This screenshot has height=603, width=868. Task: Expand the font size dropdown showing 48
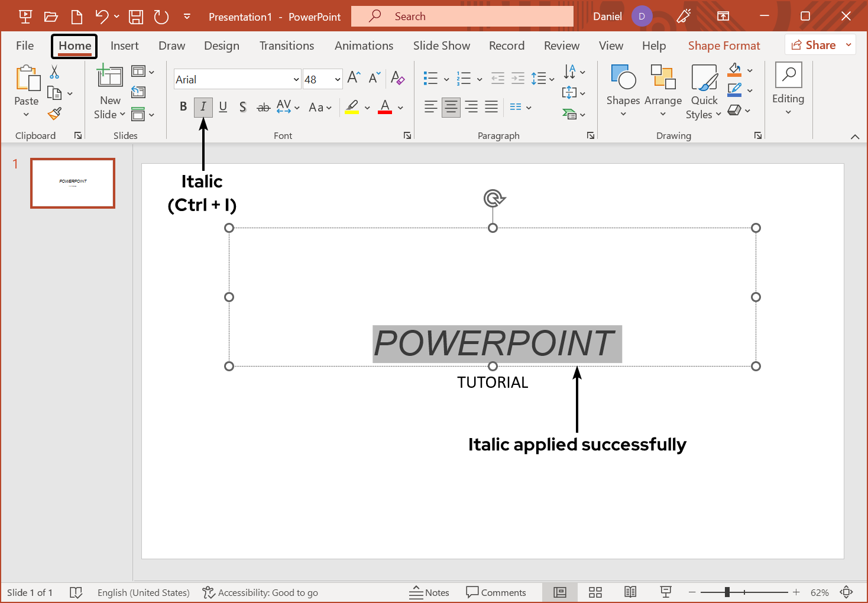tap(338, 79)
